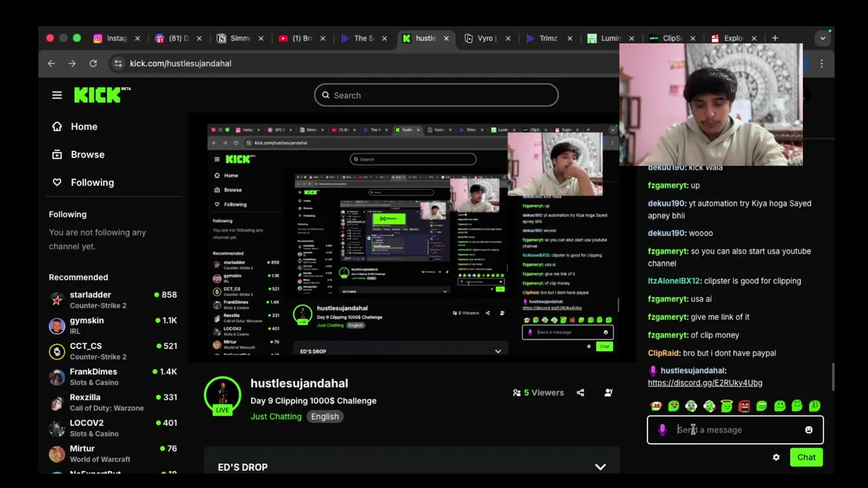Reload the page

click(x=93, y=64)
